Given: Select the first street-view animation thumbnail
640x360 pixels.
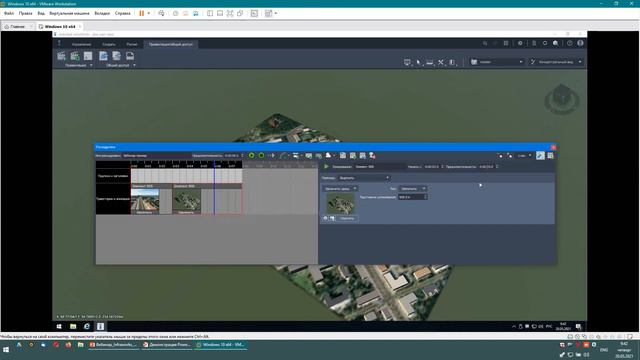Looking at the screenshot, I should [x=144, y=200].
